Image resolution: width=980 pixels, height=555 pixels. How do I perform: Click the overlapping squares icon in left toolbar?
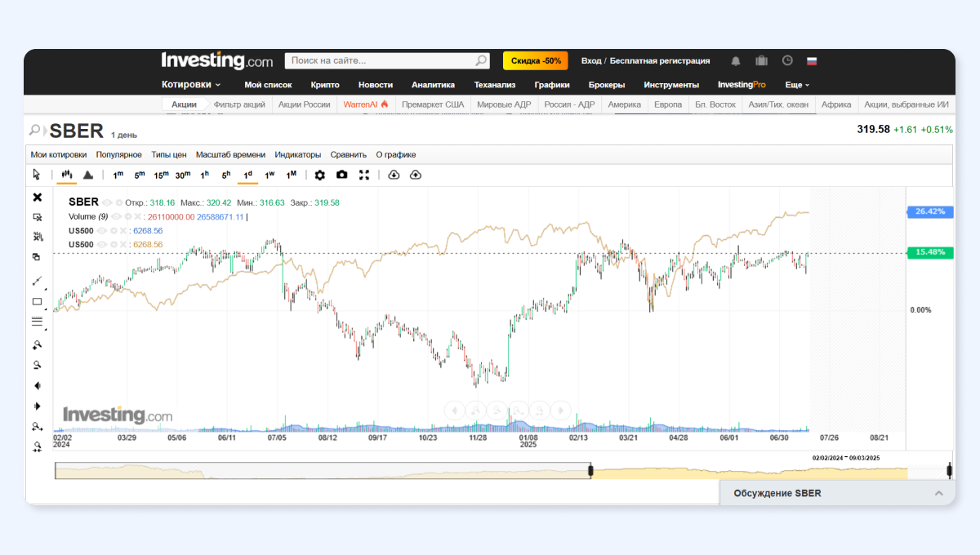[x=37, y=257]
